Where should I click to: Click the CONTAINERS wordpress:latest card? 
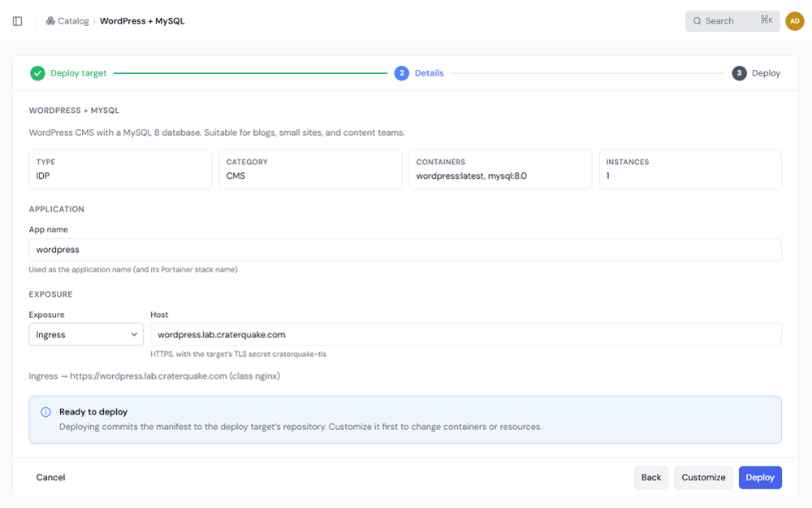point(500,169)
